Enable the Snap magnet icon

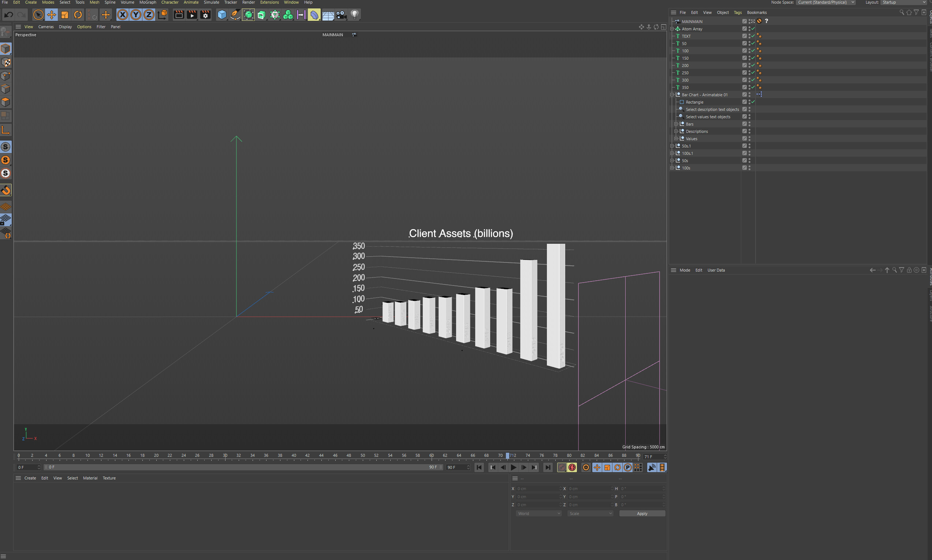(x=5, y=190)
